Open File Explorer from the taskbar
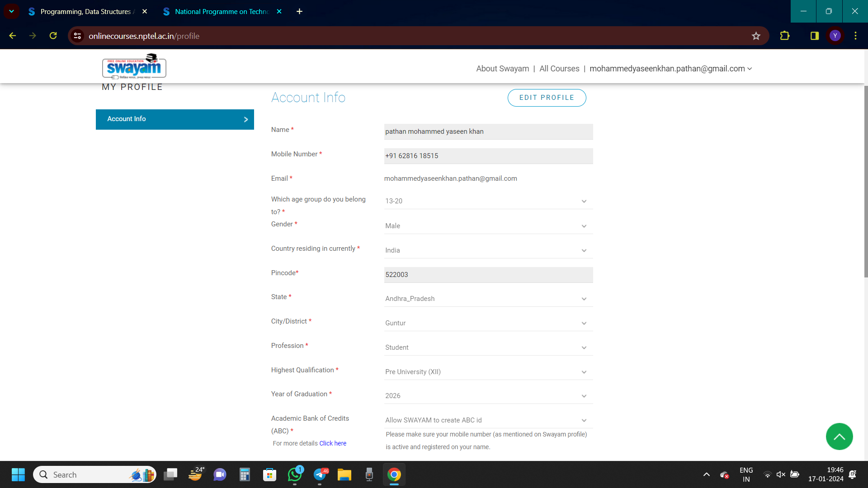 tap(344, 474)
